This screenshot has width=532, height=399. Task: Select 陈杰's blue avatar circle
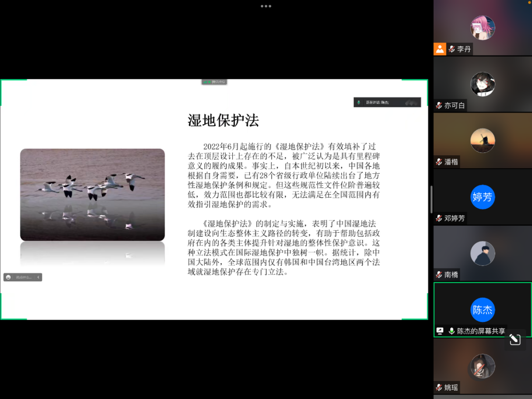click(x=483, y=310)
